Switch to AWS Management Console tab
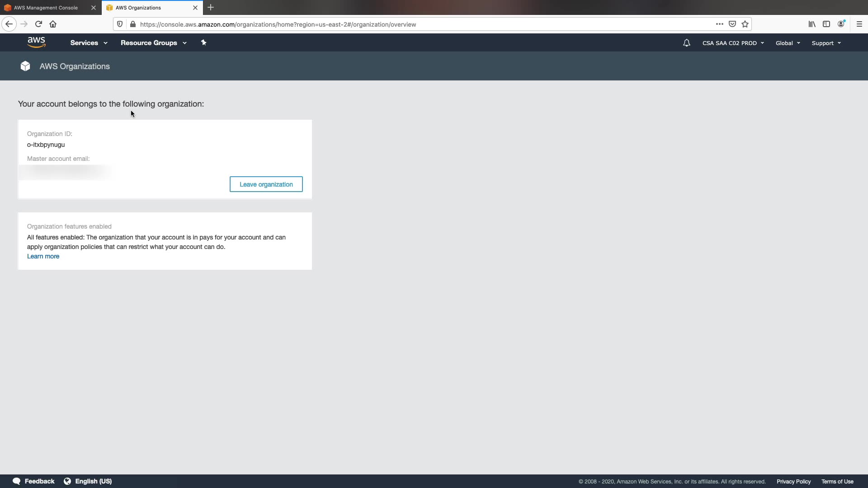This screenshot has height=488, width=868. click(x=46, y=8)
